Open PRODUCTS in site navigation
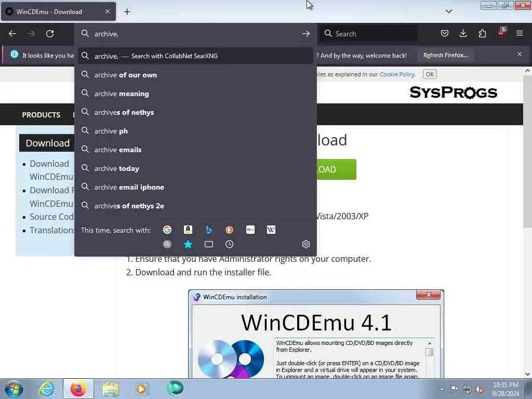 (x=41, y=115)
